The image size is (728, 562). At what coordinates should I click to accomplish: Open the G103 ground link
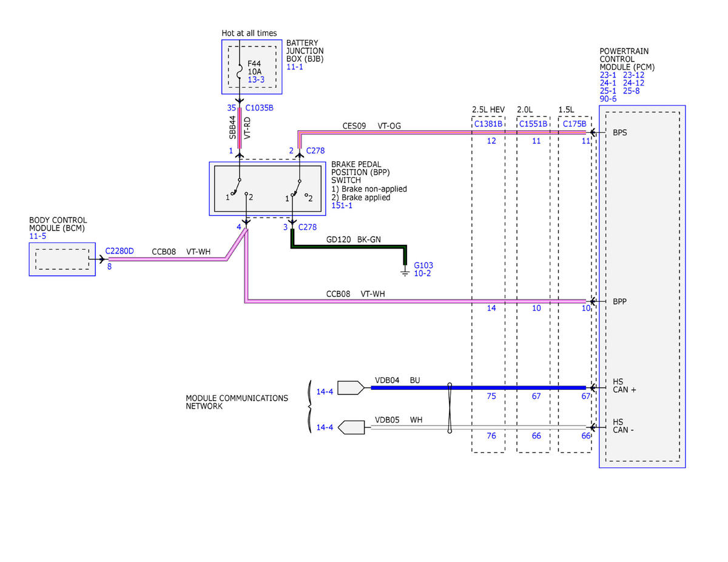point(423,266)
